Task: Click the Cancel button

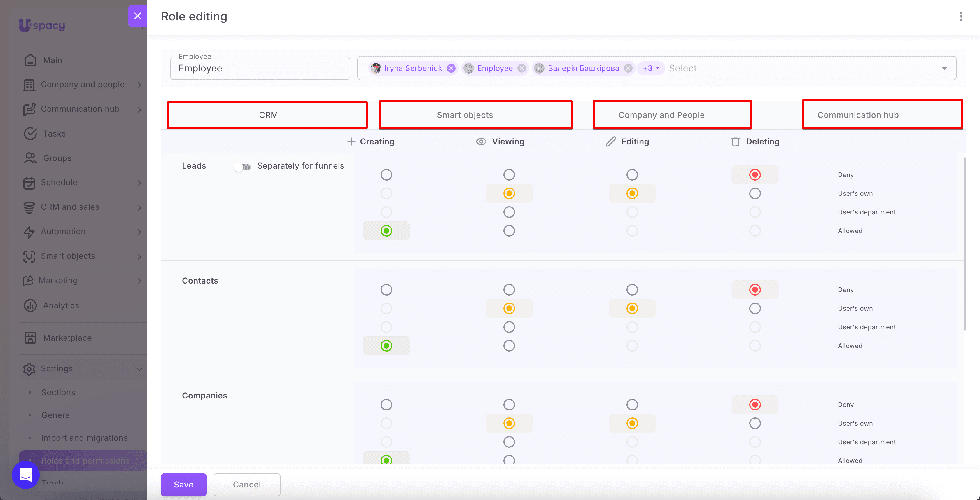Action: (247, 485)
